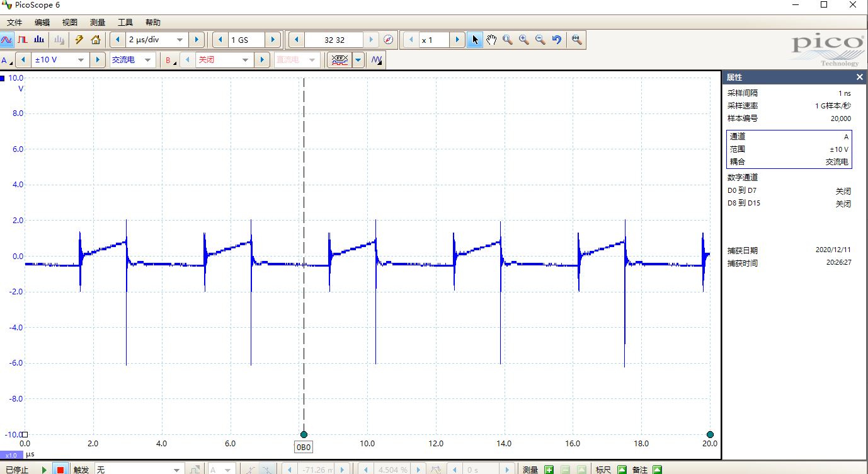
Task: Start capture with the green play button
Action: [x=44, y=470]
